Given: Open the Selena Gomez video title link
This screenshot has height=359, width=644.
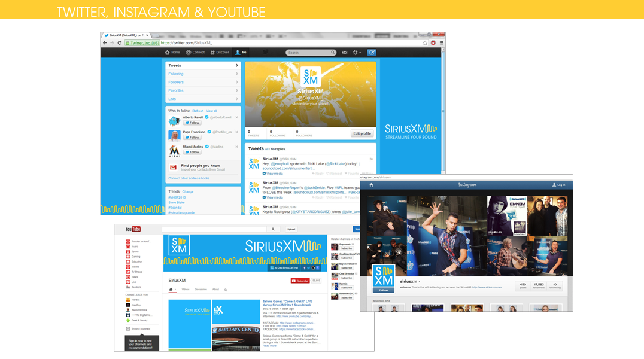Looking at the screenshot, I should 287,303.
